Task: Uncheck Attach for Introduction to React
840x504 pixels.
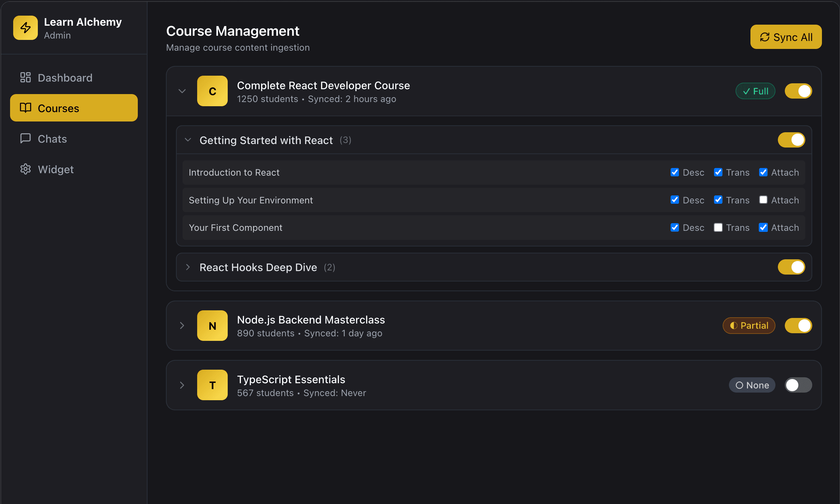Action: click(x=763, y=172)
